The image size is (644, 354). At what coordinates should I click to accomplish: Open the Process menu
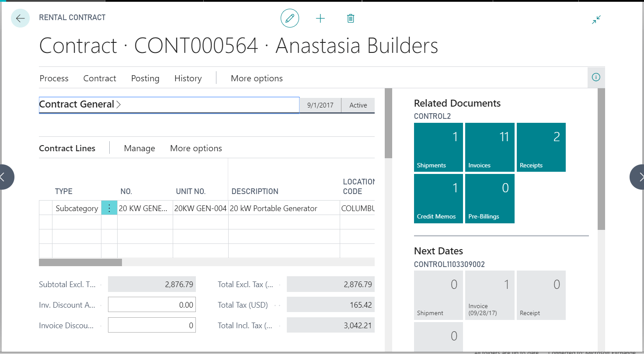point(54,78)
